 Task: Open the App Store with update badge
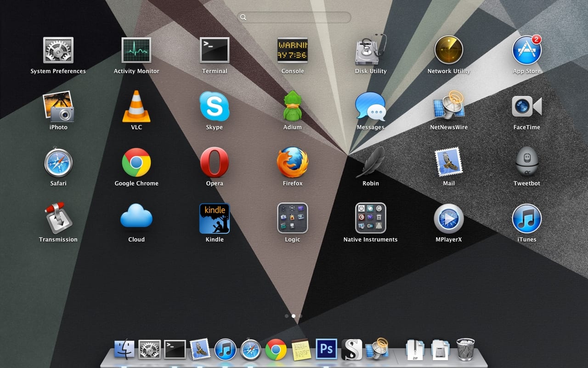[527, 50]
